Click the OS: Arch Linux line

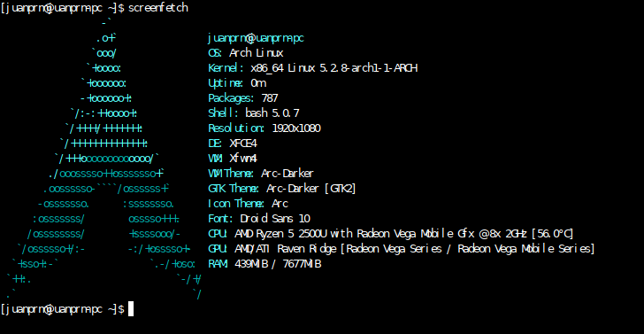click(246, 53)
